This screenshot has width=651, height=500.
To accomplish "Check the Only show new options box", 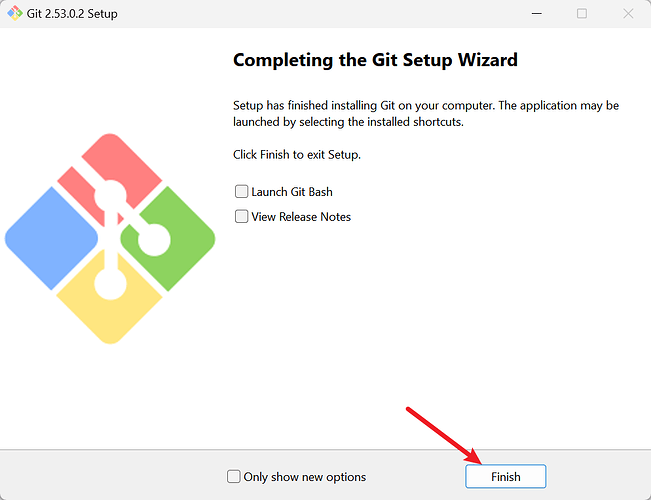I will (x=234, y=477).
